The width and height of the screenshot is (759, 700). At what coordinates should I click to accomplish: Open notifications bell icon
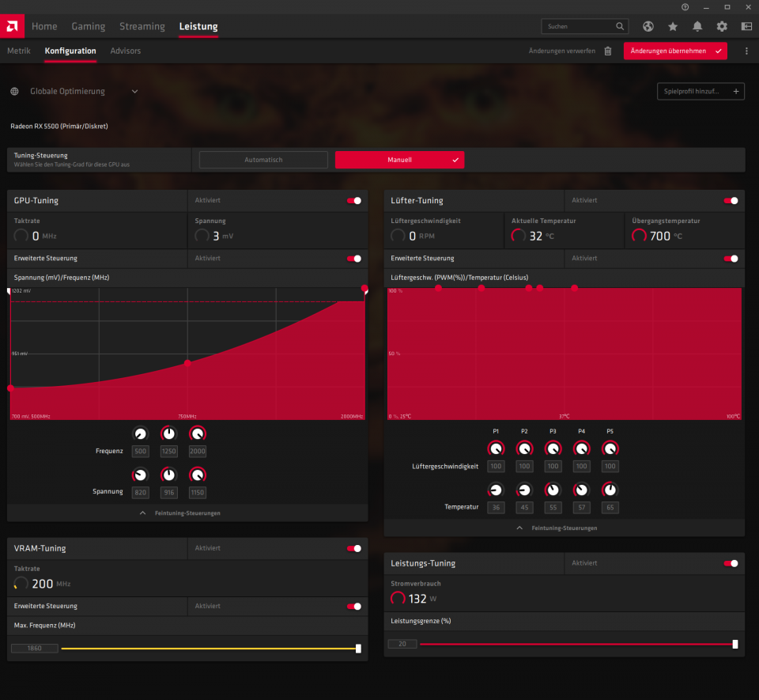coord(697,27)
